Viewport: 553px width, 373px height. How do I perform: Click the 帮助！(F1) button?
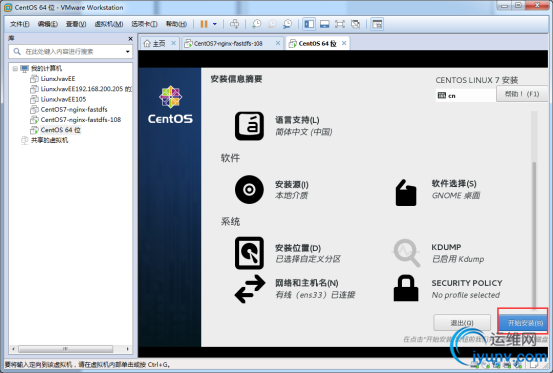click(522, 94)
